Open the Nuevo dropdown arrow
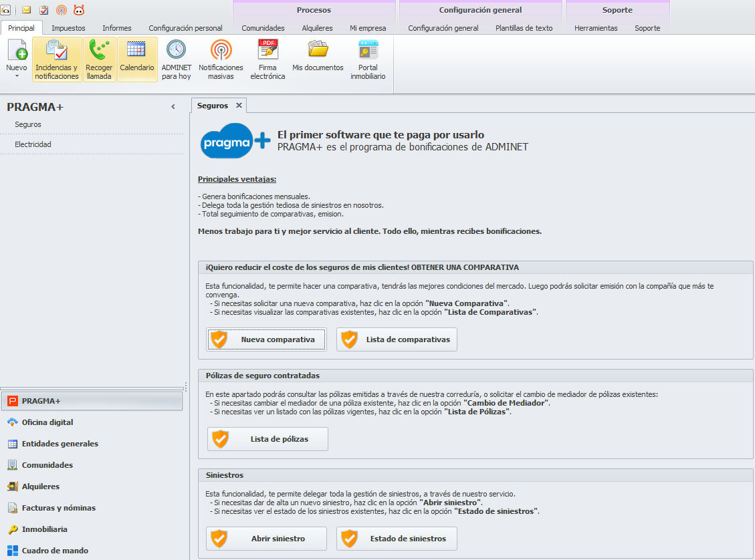This screenshot has width=755, height=560. tap(17, 76)
